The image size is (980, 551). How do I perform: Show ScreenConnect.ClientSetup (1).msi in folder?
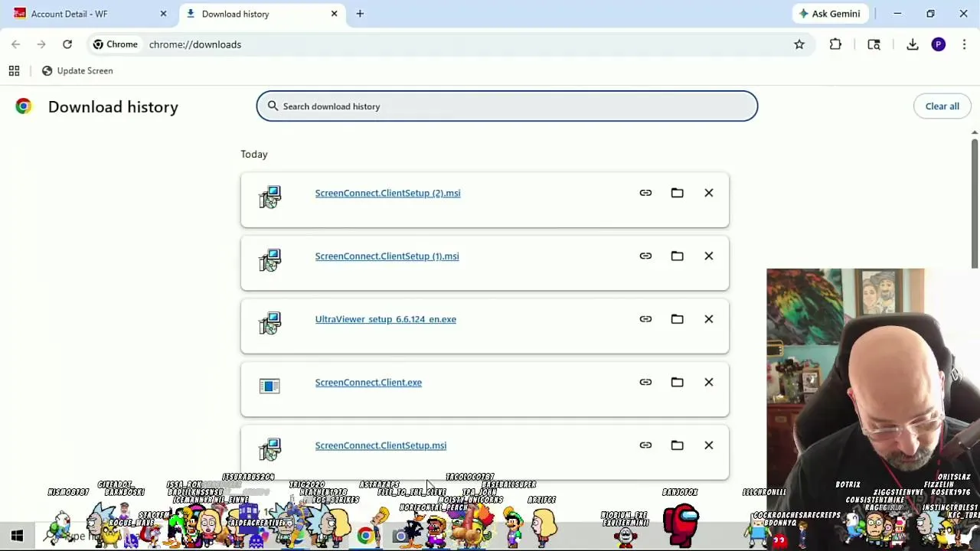(677, 256)
